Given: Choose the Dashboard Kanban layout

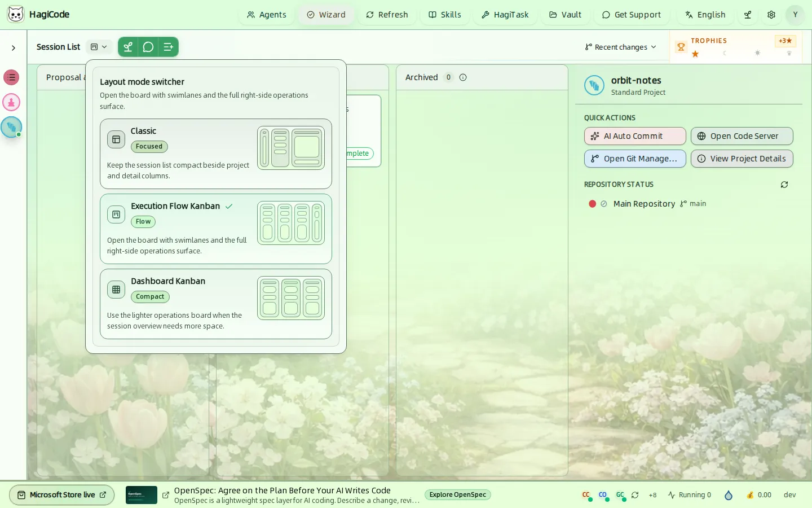Looking at the screenshot, I should point(216,304).
